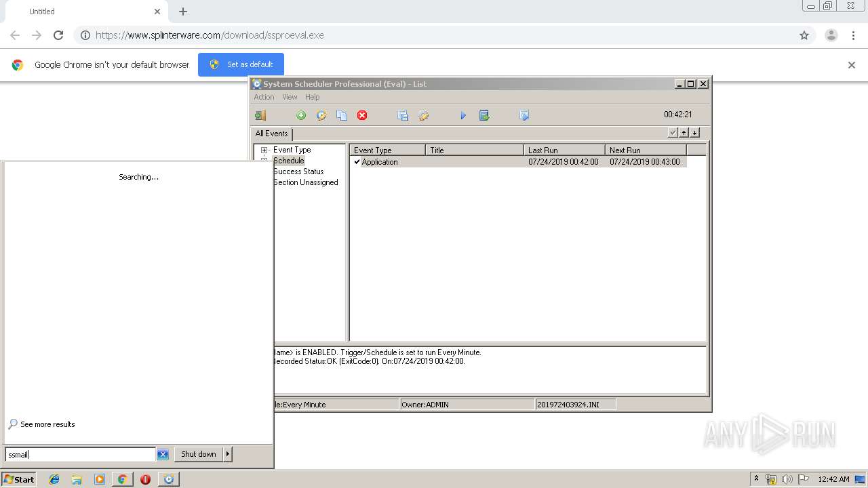Bookmark this page with the star icon
This screenshot has width=868, height=488.
(804, 35)
